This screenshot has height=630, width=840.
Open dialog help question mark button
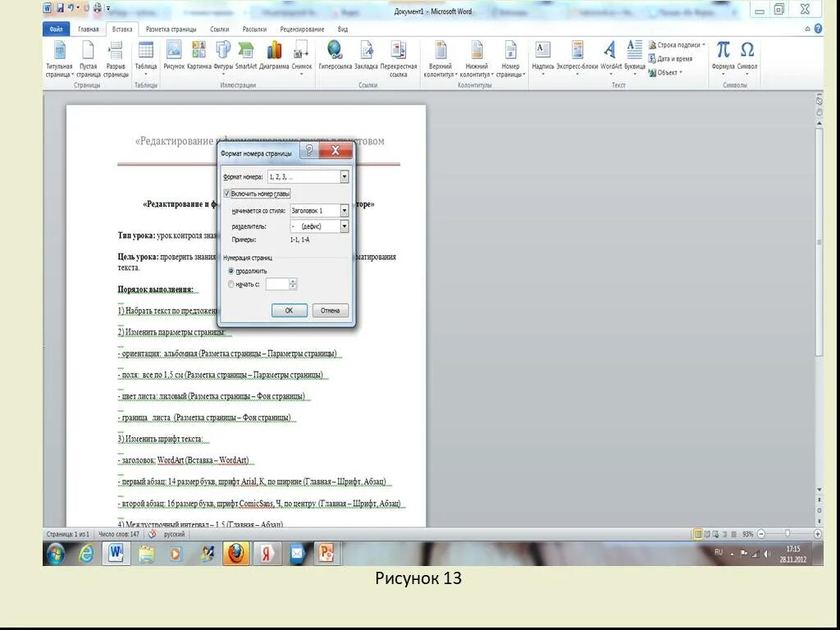(x=308, y=151)
